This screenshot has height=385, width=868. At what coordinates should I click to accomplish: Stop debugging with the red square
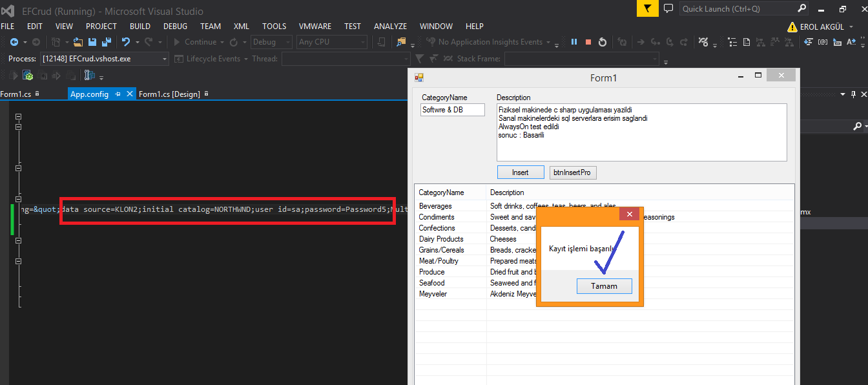click(x=588, y=42)
